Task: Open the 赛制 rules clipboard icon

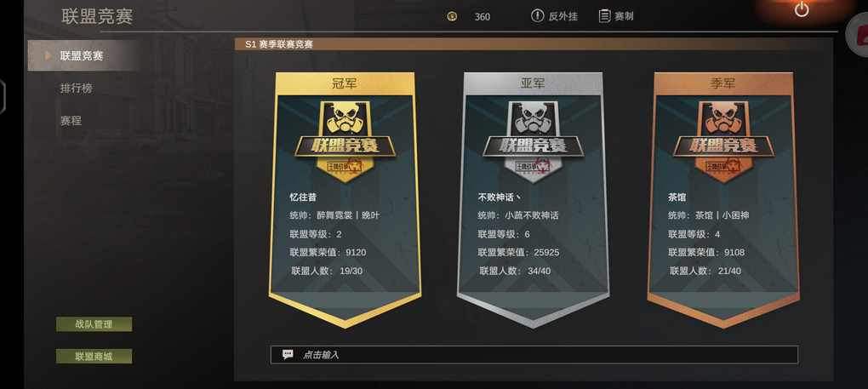Action: (x=604, y=16)
